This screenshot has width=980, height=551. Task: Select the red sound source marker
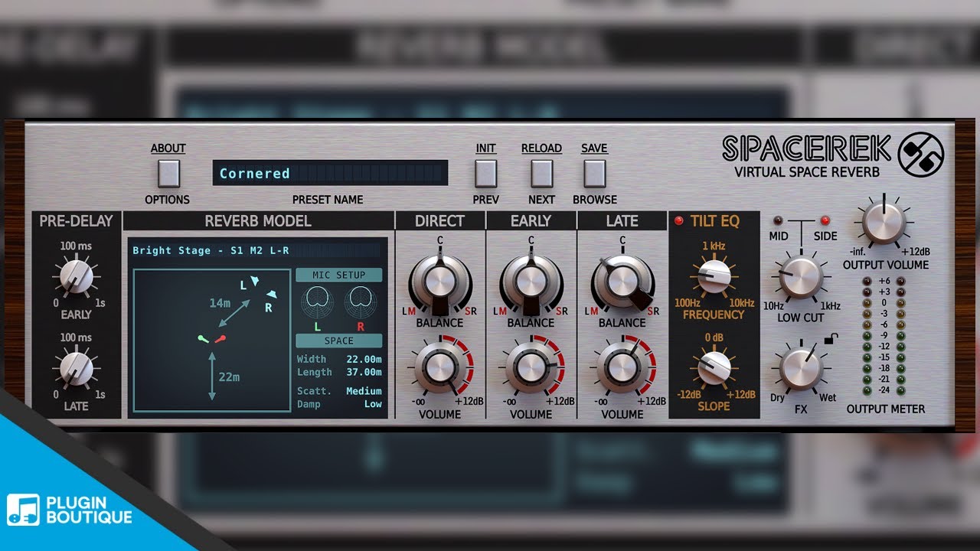pyautogui.click(x=219, y=337)
